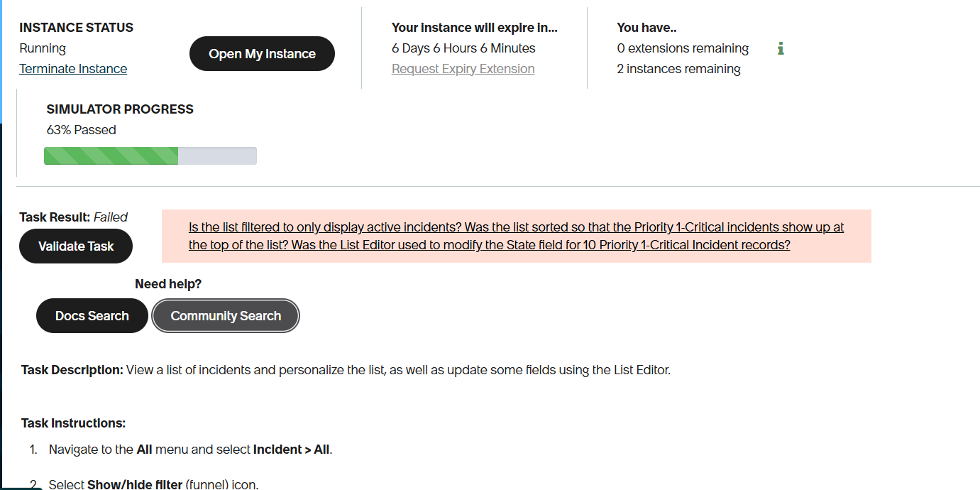This screenshot has width=980, height=490.
Task: Click the 0 extensions remaining text
Action: (x=683, y=48)
